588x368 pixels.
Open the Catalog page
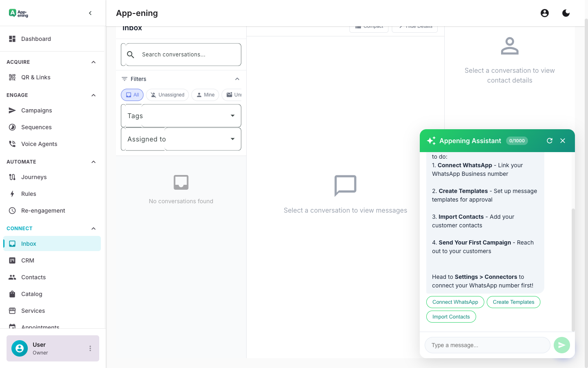point(31,294)
